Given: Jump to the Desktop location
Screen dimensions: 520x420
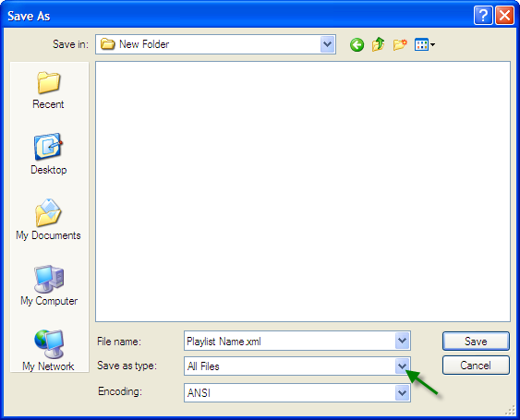Looking at the screenshot, I should coord(48,154).
